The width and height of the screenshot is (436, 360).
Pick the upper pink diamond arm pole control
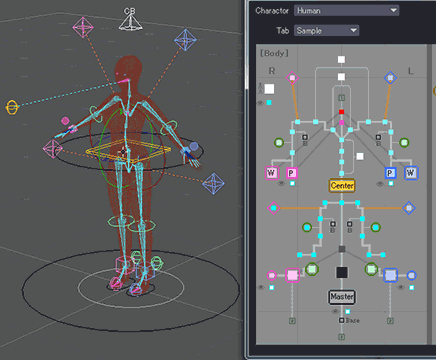[292, 78]
